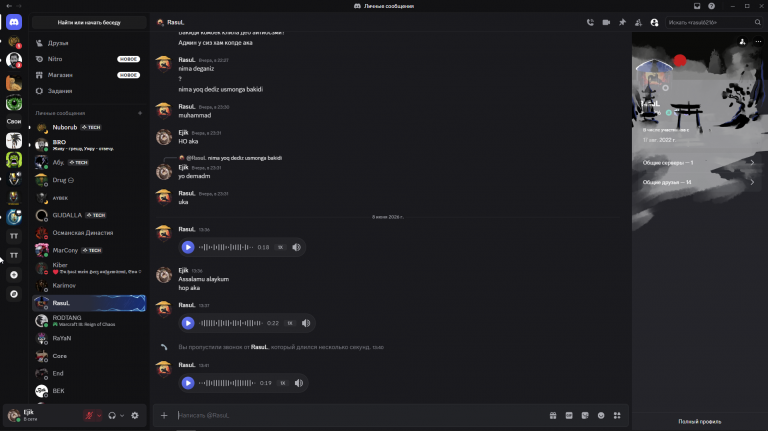Open the help icon in title bar
768x431 pixels.
click(x=711, y=6)
